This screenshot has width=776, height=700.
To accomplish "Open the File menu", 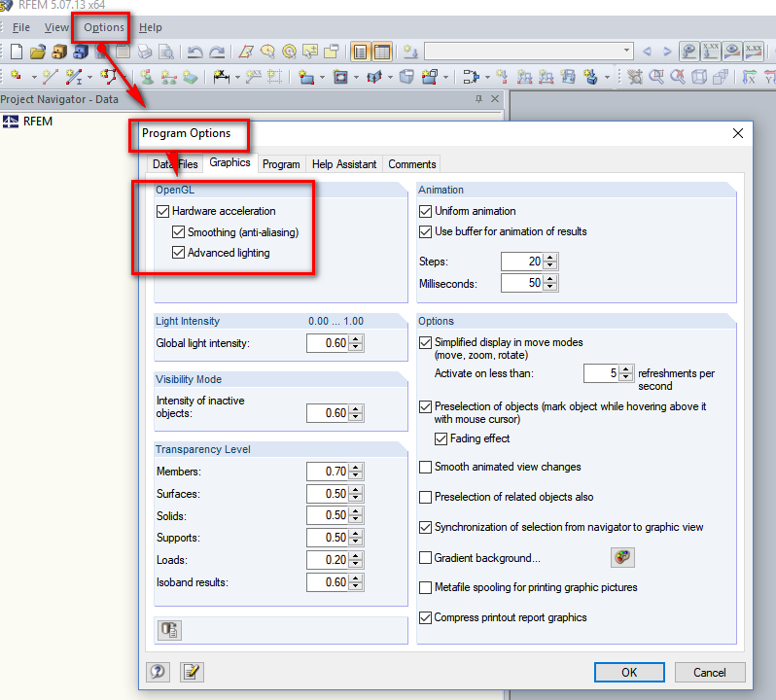I will tap(20, 27).
